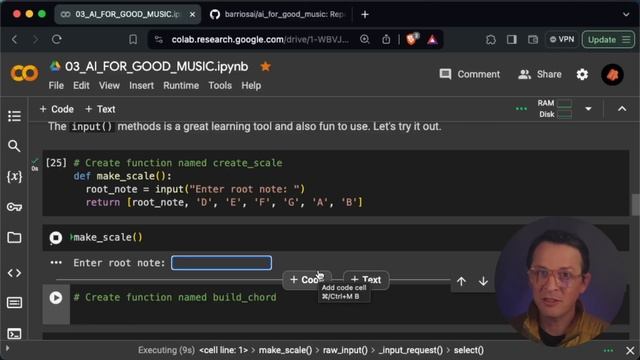Image resolution: width=640 pixels, height=360 pixels.
Task: Insert code cell with hovering + Code button
Action: click(307, 280)
